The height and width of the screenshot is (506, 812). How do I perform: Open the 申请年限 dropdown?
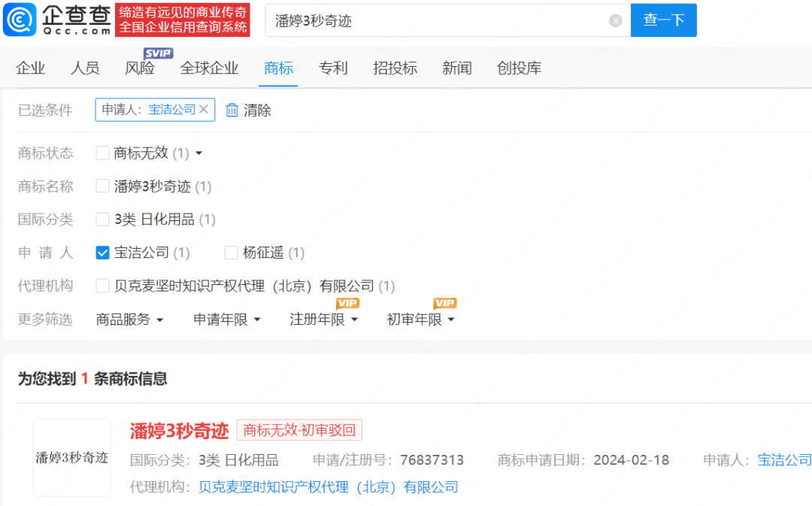tap(227, 320)
